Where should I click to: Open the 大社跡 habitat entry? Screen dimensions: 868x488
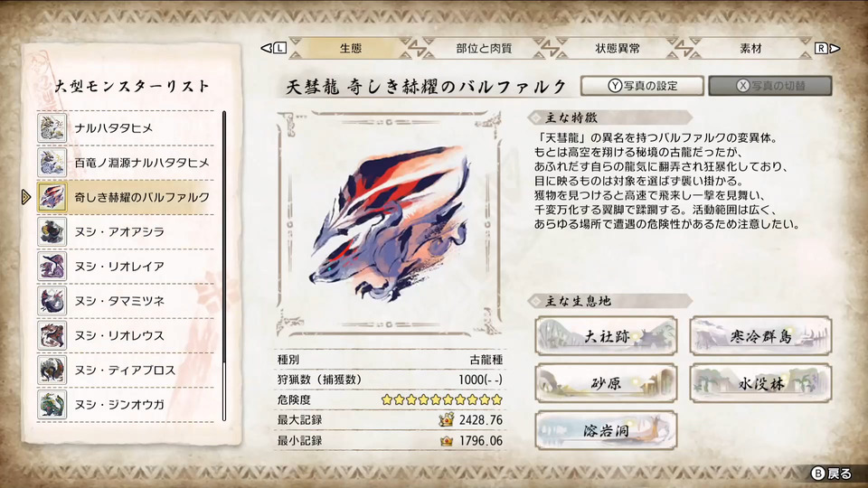tap(606, 336)
